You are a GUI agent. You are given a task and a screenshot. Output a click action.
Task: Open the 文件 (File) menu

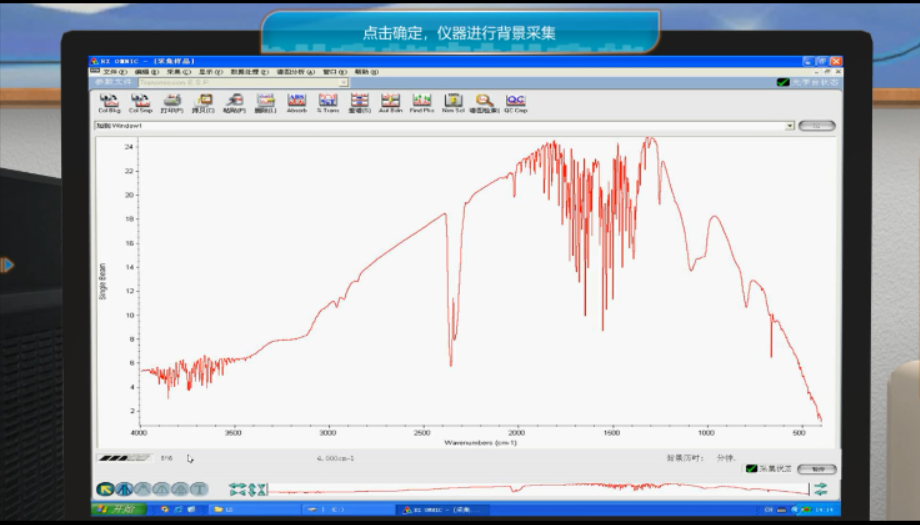110,72
